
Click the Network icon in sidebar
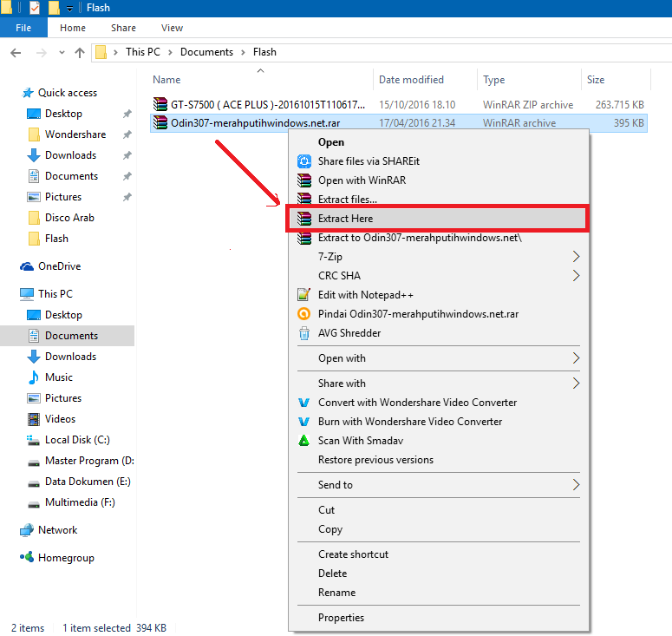click(27, 530)
